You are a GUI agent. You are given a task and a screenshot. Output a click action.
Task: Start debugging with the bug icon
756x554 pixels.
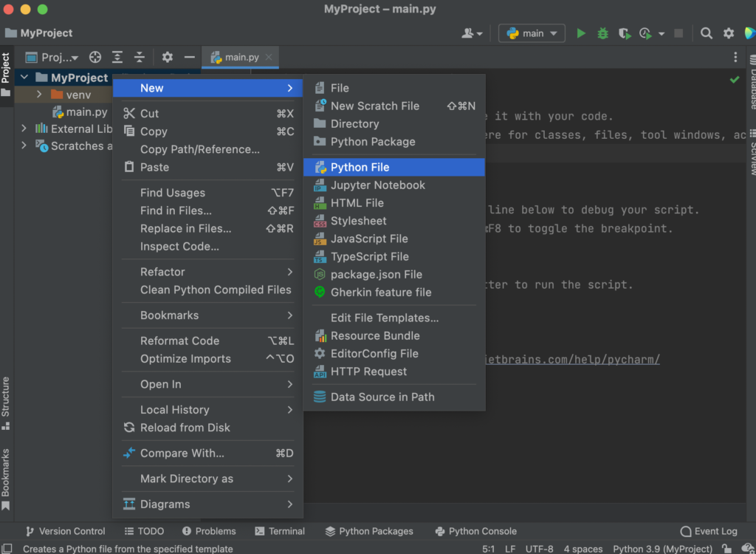[x=602, y=33]
